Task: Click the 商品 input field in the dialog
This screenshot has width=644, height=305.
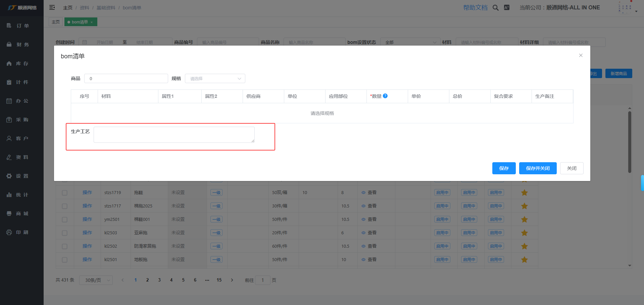Action: coord(126,78)
